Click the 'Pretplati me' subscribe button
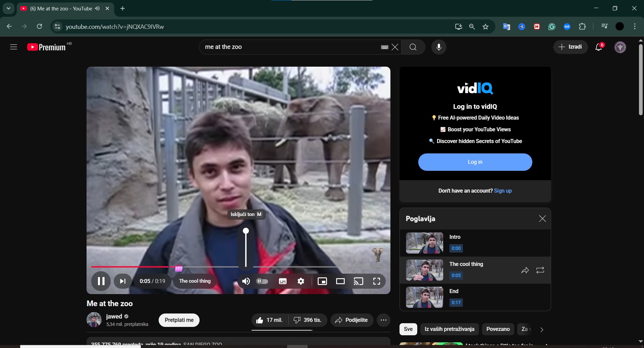The image size is (644, 348). tap(179, 320)
